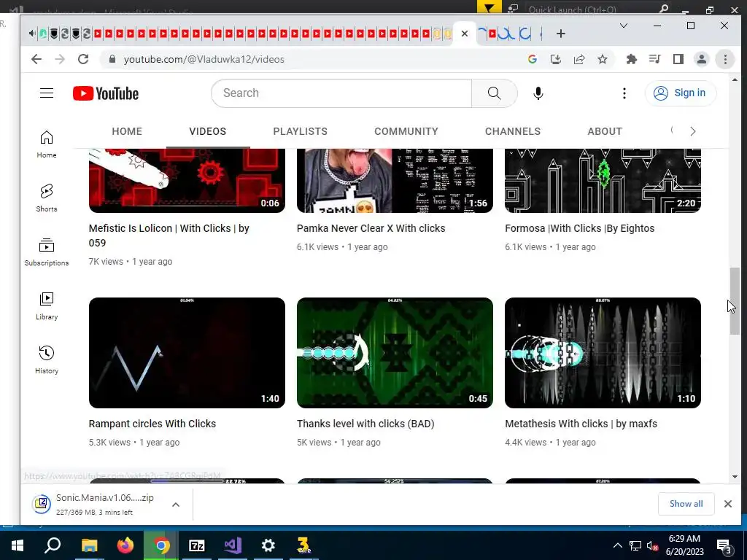The image size is (747, 560).
Task: Show more channel tabs arrow
Action: (x=693, y=131)
